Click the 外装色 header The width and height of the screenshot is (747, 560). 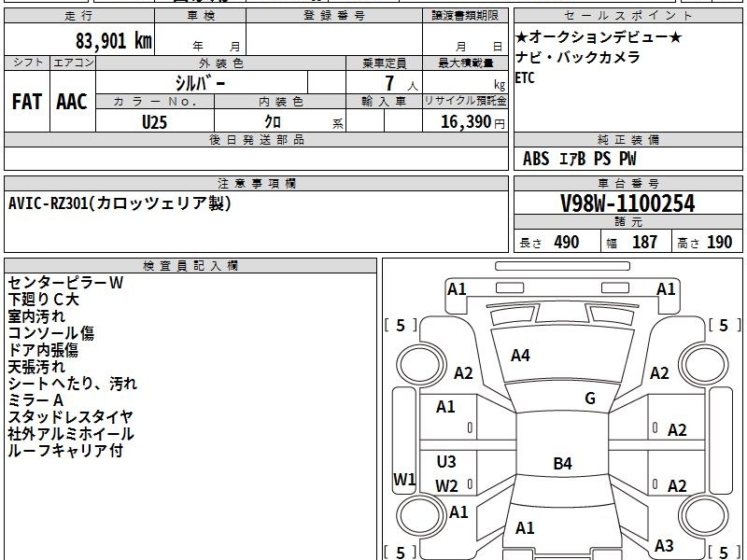[221, 63]
